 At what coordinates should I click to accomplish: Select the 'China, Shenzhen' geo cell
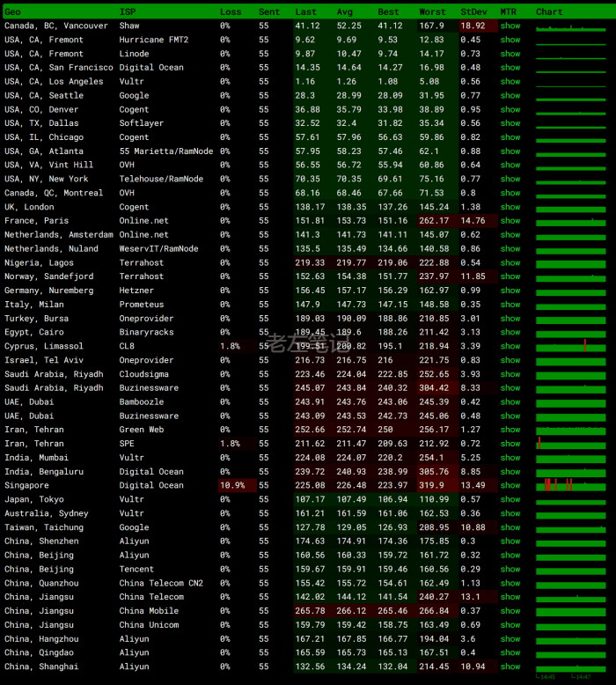(x=41, y=541)
